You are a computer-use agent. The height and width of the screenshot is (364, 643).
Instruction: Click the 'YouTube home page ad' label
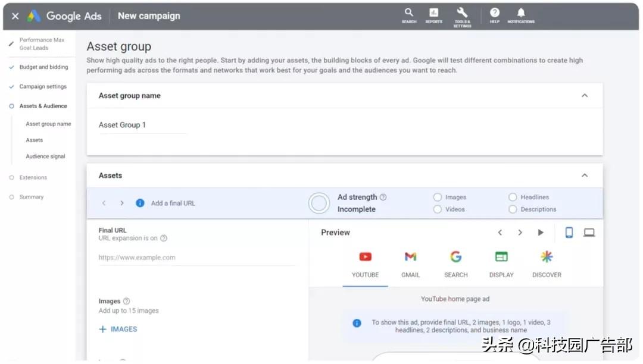coord(455,299)
